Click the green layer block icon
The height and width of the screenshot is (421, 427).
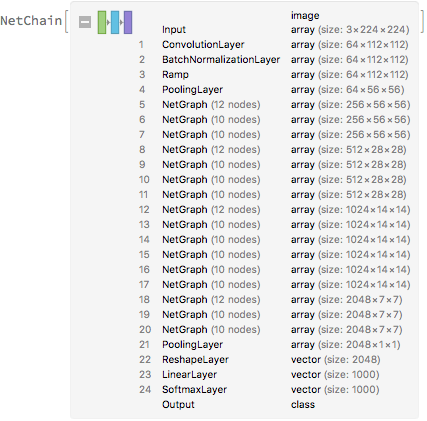point(102,22)
